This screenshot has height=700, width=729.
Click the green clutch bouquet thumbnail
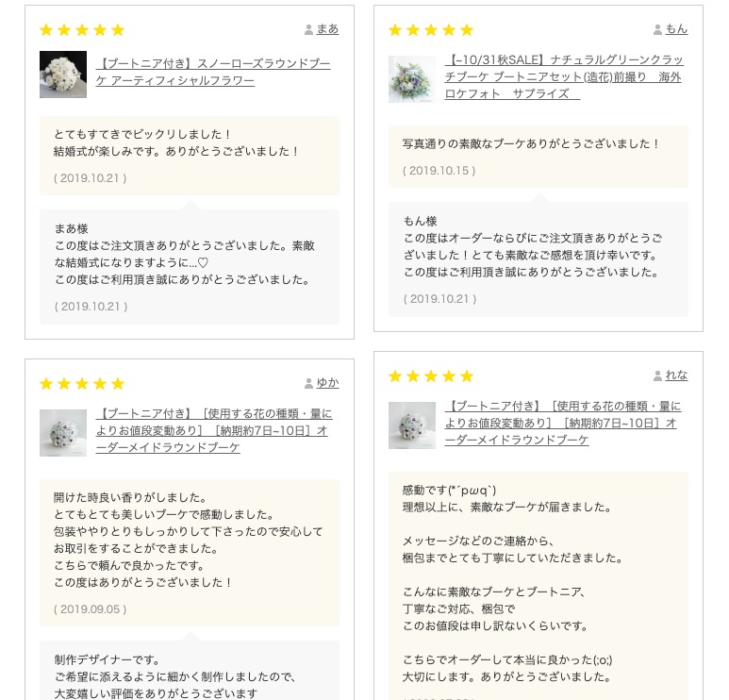tap(412, 78)
